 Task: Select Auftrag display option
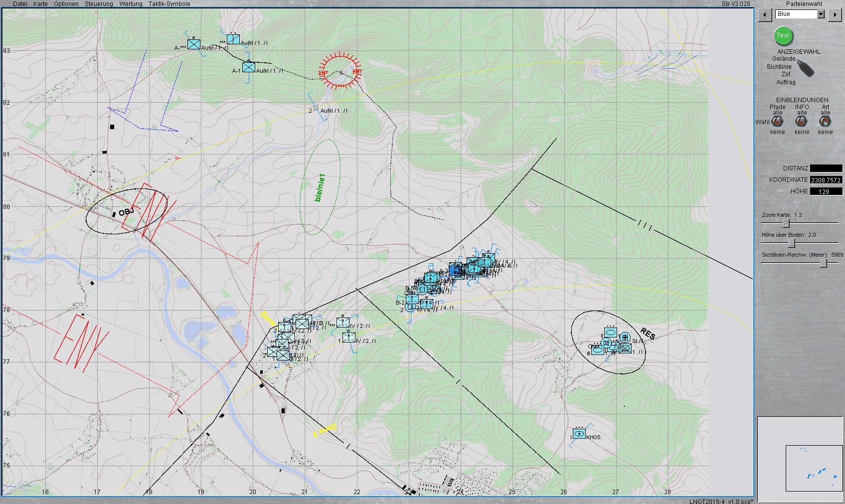pyautogui.click(x=786, y=82)
